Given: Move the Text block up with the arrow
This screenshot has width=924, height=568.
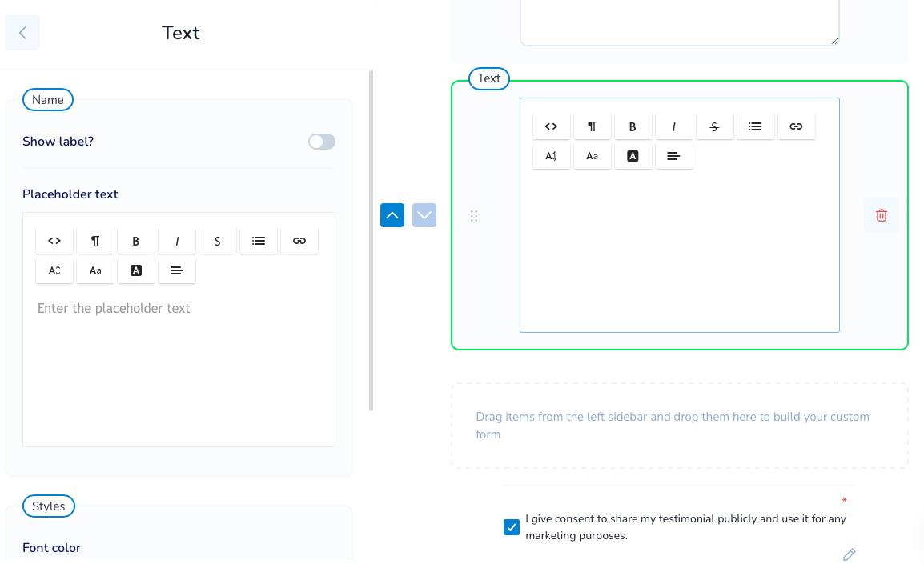Looking at the screenshot, I should [392, 215].
